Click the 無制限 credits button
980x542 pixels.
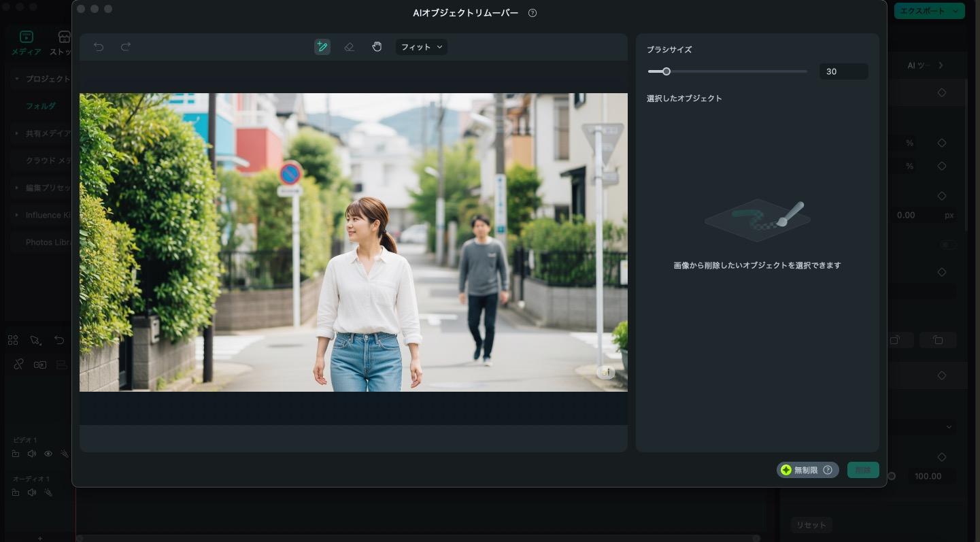coord(807,470)
